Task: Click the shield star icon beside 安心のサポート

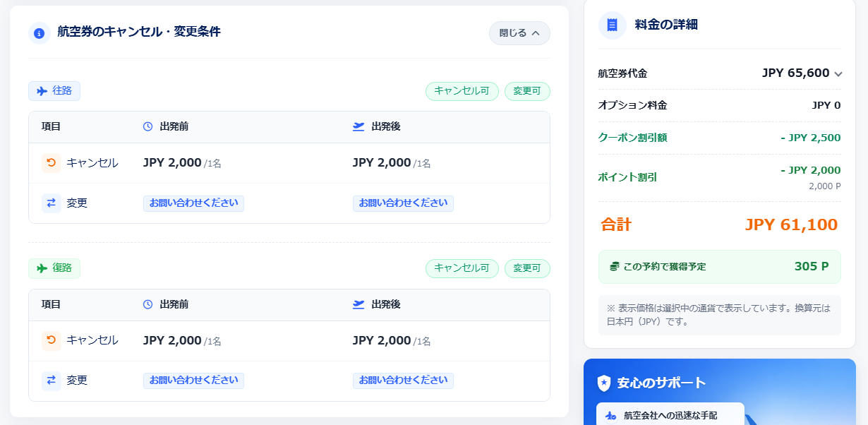Action: coord(604,383)
